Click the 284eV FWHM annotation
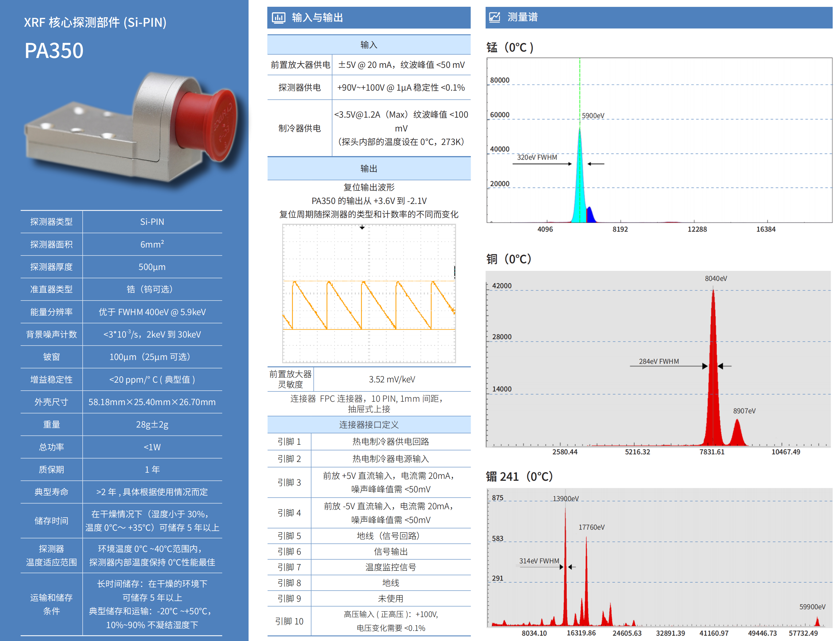 pyautogui.click(x=659, y=361)
